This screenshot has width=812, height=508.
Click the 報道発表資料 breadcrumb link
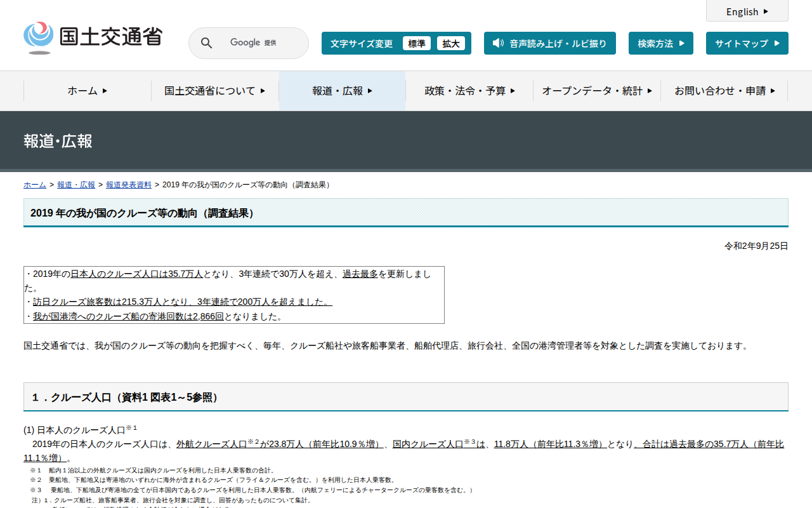128,185
